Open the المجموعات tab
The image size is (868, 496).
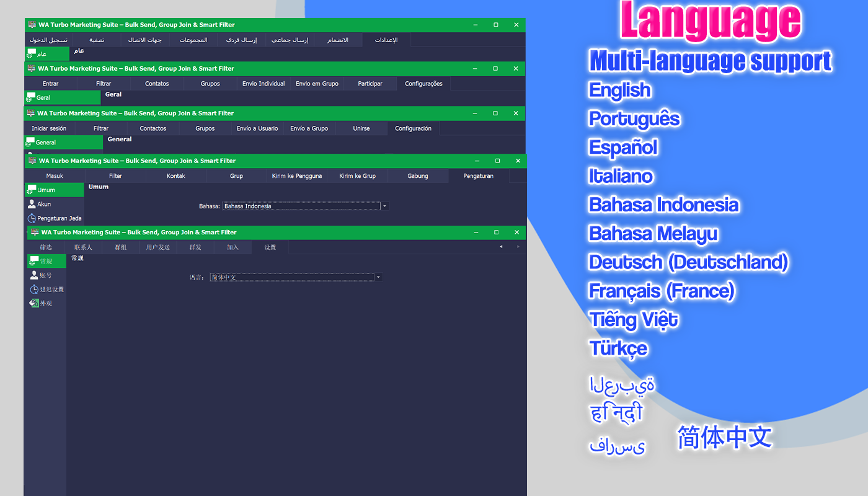193,40
